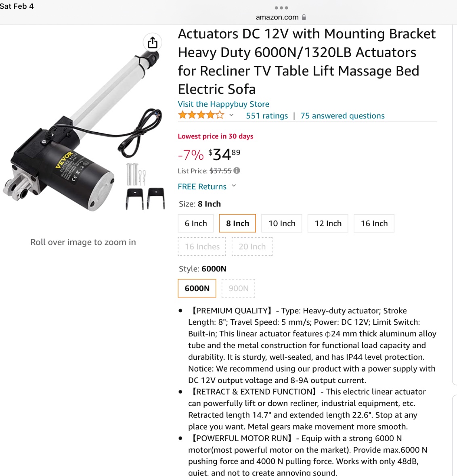
Task: Expand the FREE Returns chevron
Action: 234,186
